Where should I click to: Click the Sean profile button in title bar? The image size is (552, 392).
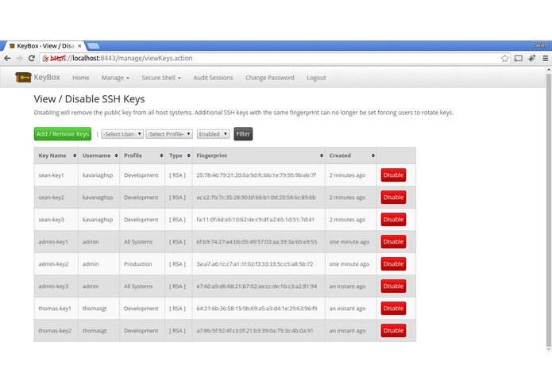(x=540, y=45)
